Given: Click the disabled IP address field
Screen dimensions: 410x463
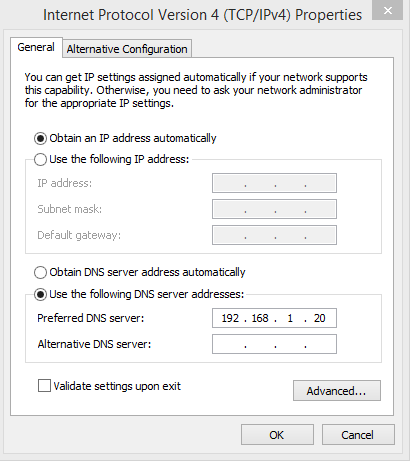Looking at the screenshot, I should pos(274,183).
